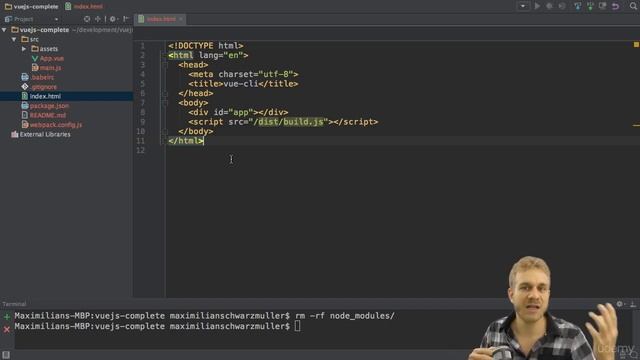This screenshot has height=360, width=640.
Task: Click yellow inspection indicator at editor top-right
Action: tap(636, 44)
